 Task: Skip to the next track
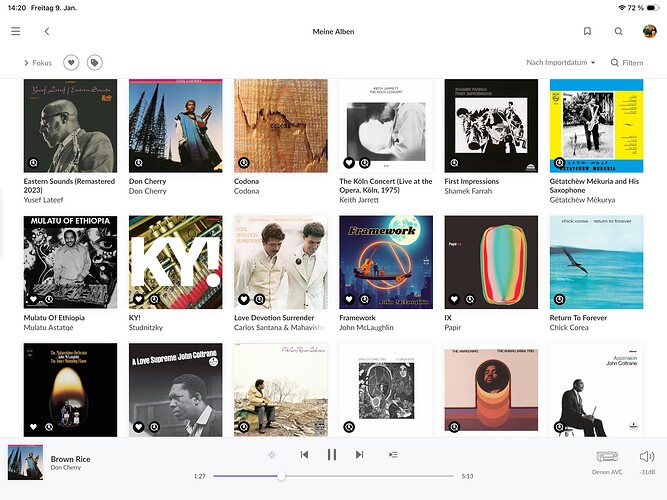[x=359, y=455]
